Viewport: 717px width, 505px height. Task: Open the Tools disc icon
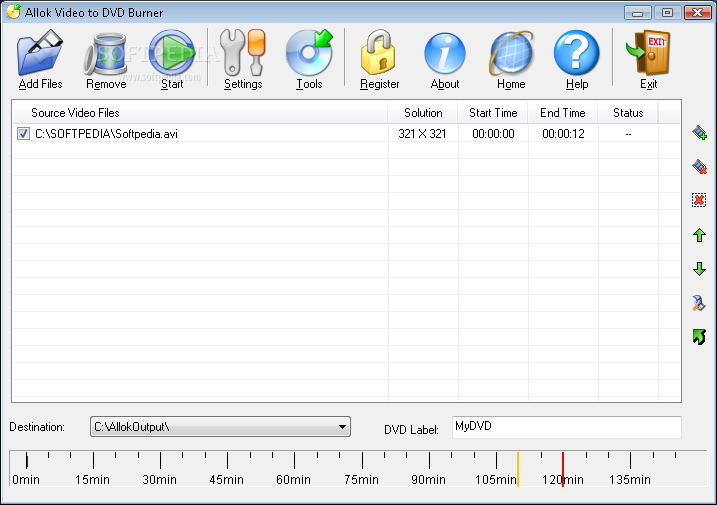point(309,53)
